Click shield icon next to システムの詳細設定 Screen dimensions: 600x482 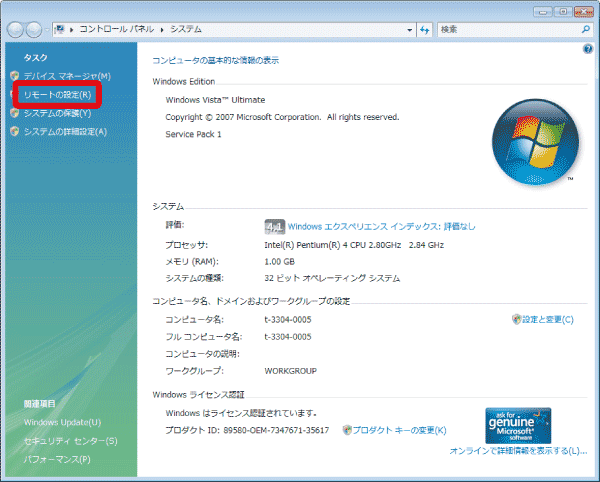pos(15,131)
